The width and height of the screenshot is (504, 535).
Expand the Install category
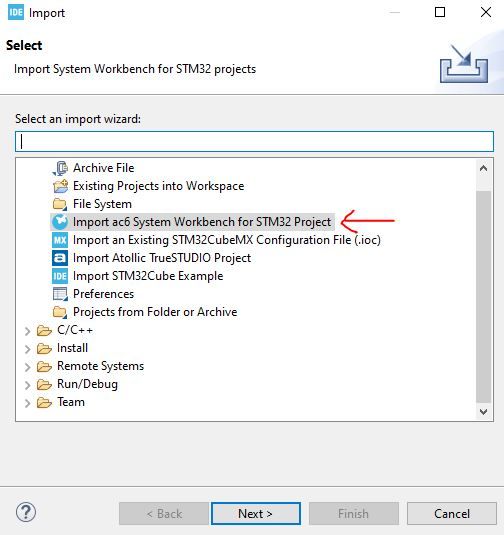click(28, 349)
